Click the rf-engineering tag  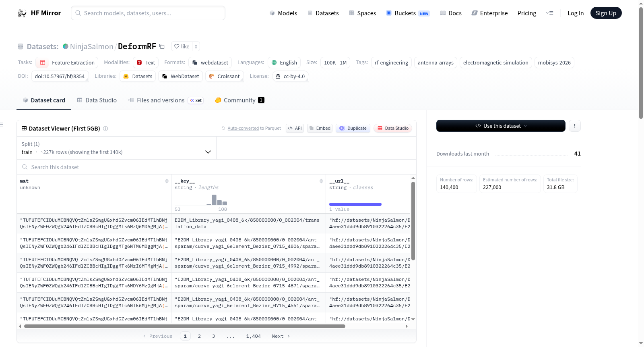(392, 62)
